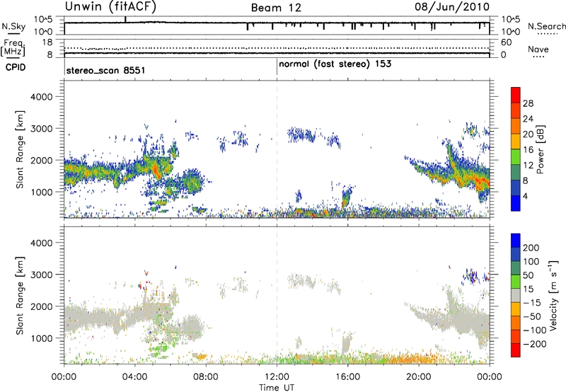
Task: Click the date '08/Jun/2010'
Action: pos(452,7)
